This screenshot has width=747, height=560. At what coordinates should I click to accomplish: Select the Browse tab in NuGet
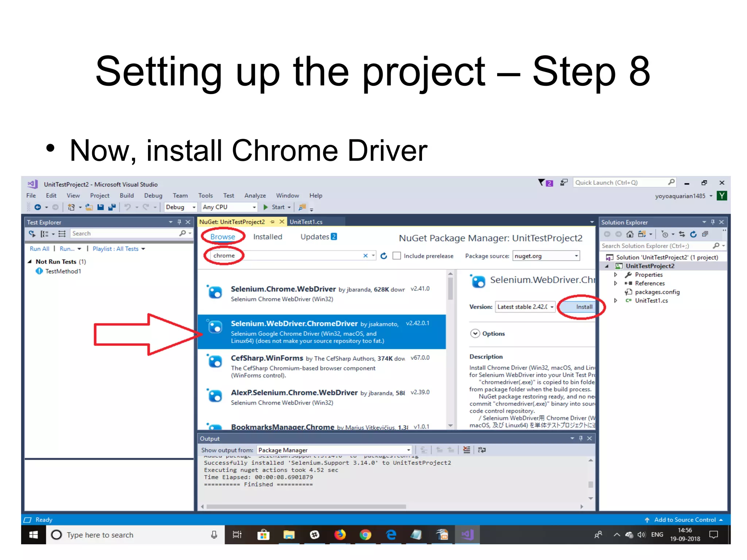(x=222, y=237)
